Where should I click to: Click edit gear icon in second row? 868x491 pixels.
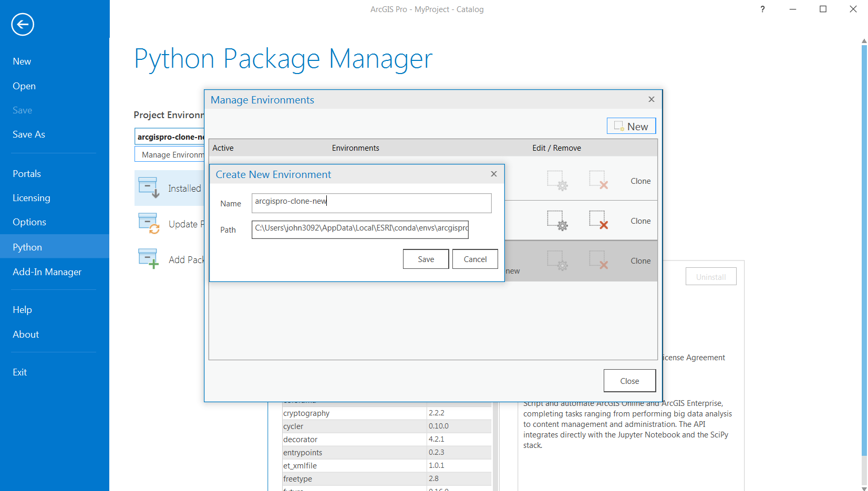(x=557, y=220)
